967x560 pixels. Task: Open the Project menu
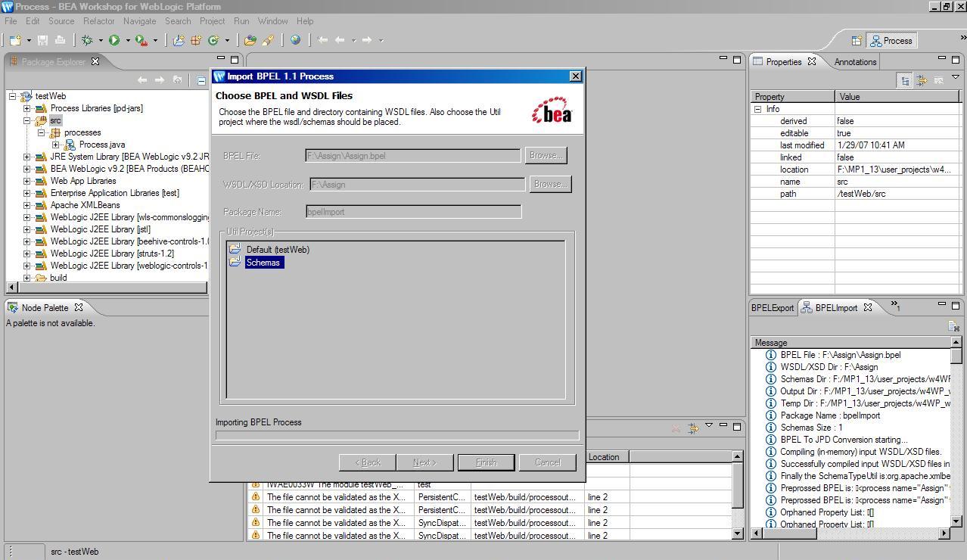212,21
